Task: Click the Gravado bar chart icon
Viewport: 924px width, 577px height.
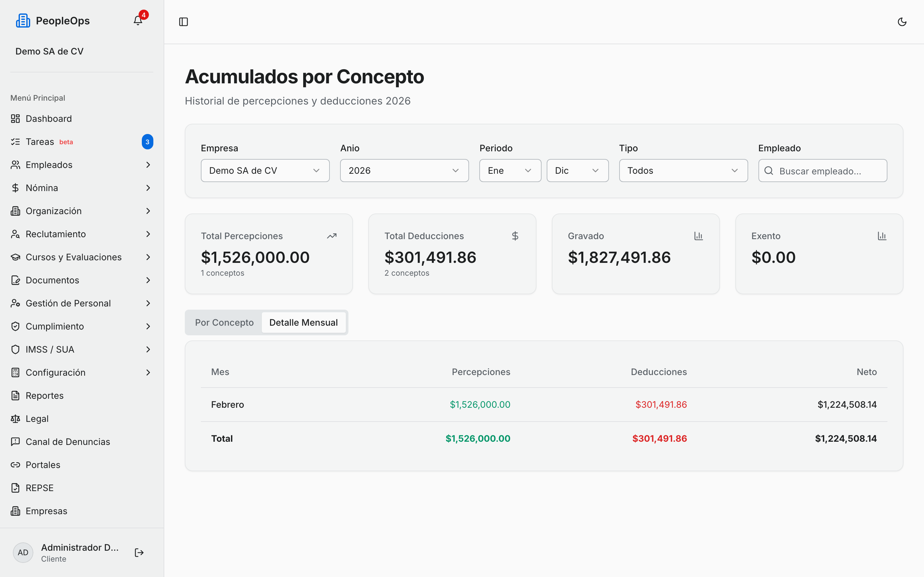Action: tap(698, 236)
